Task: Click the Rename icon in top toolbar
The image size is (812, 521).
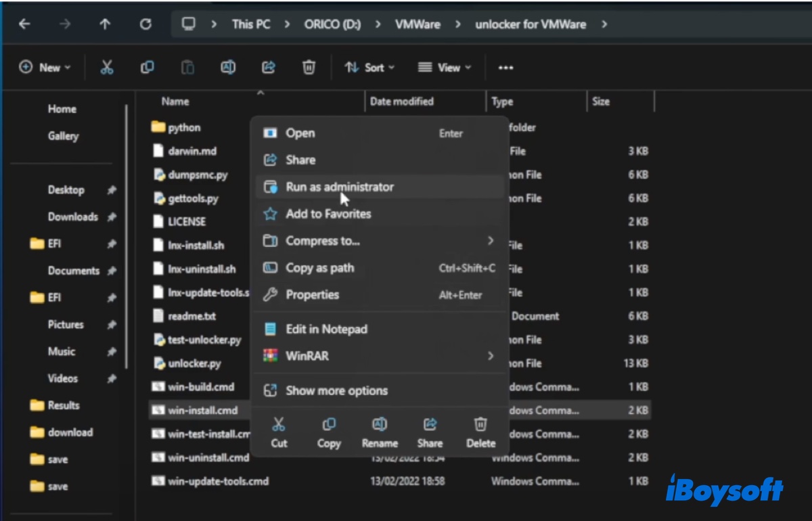Action: click(x=228, y=67)
